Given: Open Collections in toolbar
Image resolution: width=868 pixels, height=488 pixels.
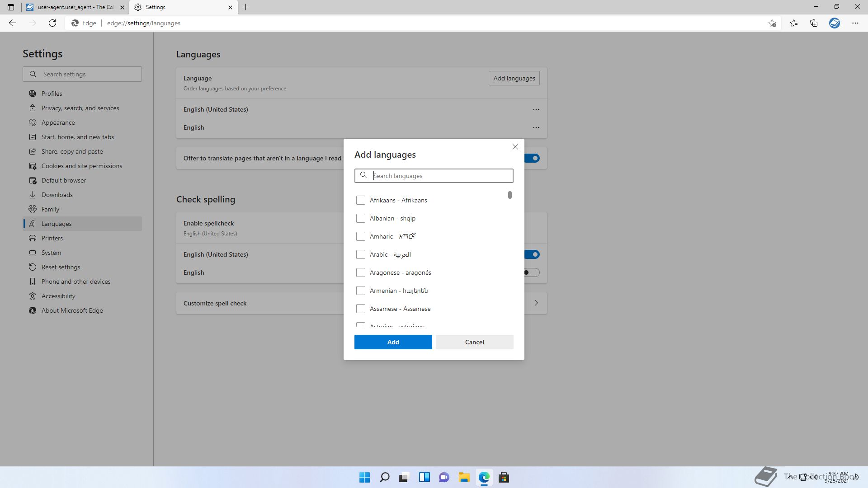Looking at the screenshot, I should (x=814, y=23).
